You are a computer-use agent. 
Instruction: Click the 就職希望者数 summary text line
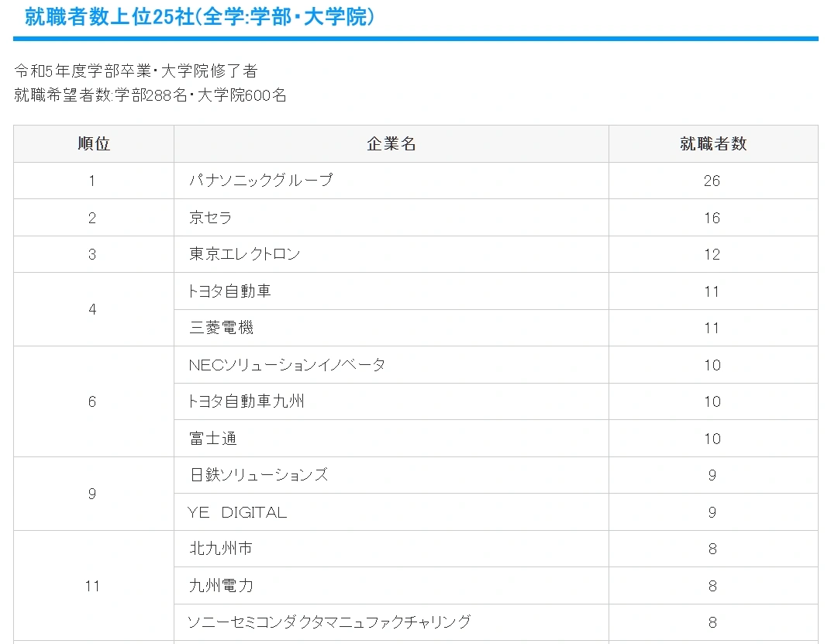coord(150,96)
